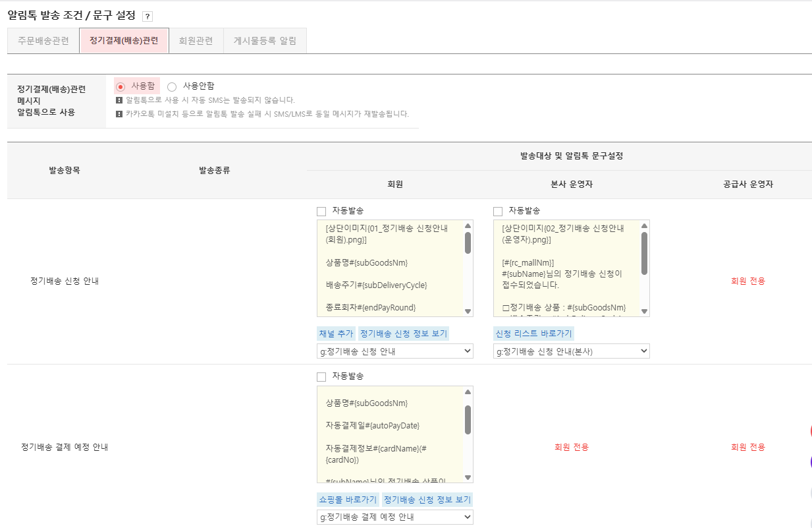Switch to the 주문배송관련 tab
This screenshot has width=812, height=528.
click(42, 40)
